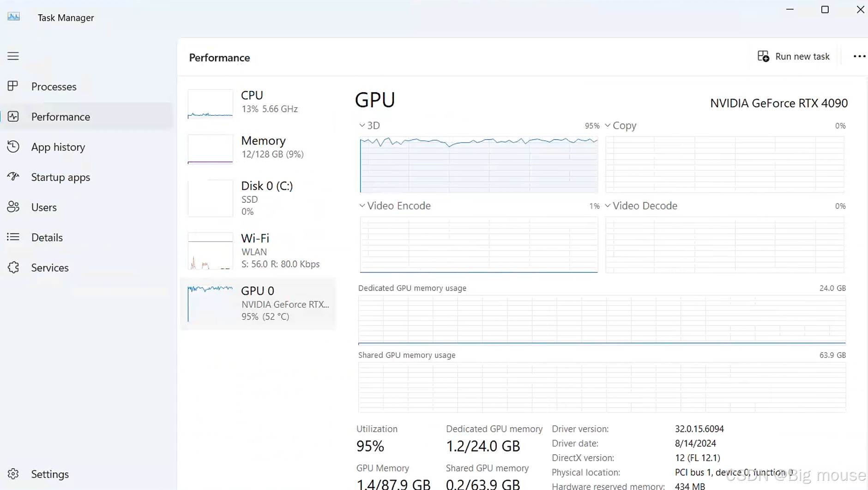The height and width of the screenshot is (490, 868).
Task: Click the CPU 13% 5.66 GHz text
Action: 270,109
